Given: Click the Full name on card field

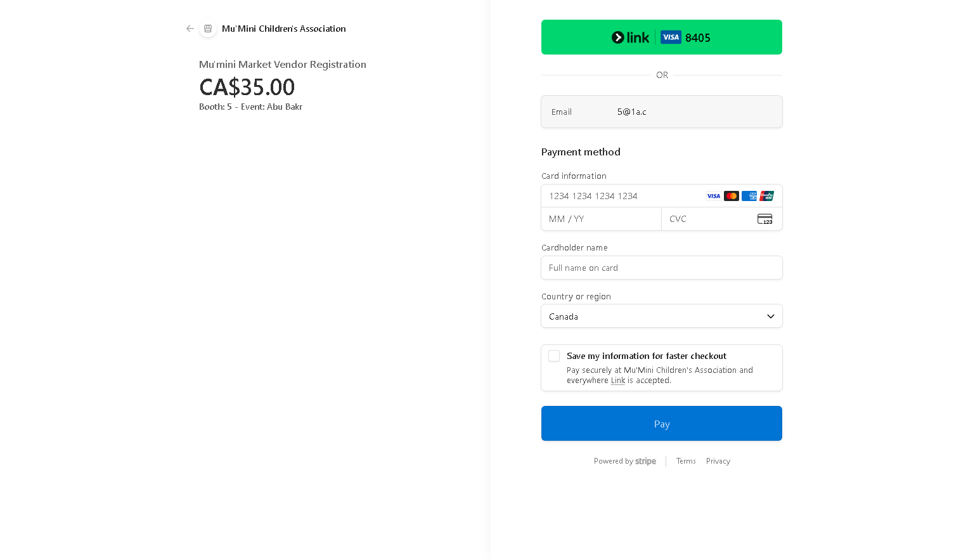Looking at the screenshot, I should coord(662,268).
